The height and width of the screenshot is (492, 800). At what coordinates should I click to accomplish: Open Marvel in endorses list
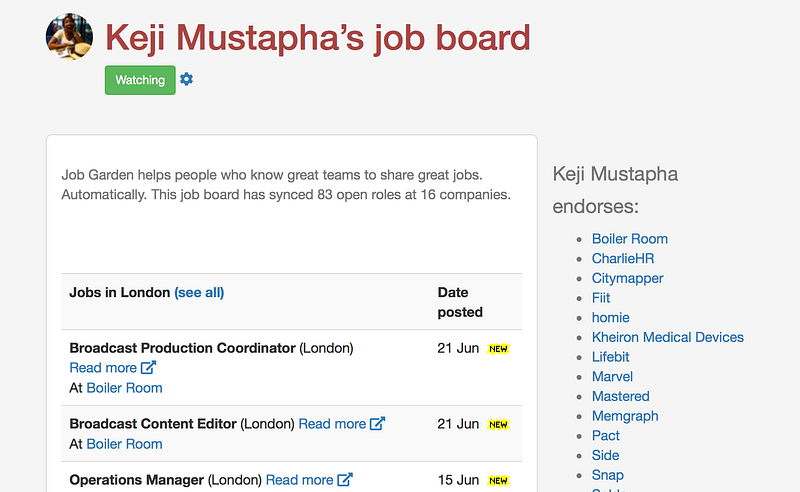(x=612, y=377)
